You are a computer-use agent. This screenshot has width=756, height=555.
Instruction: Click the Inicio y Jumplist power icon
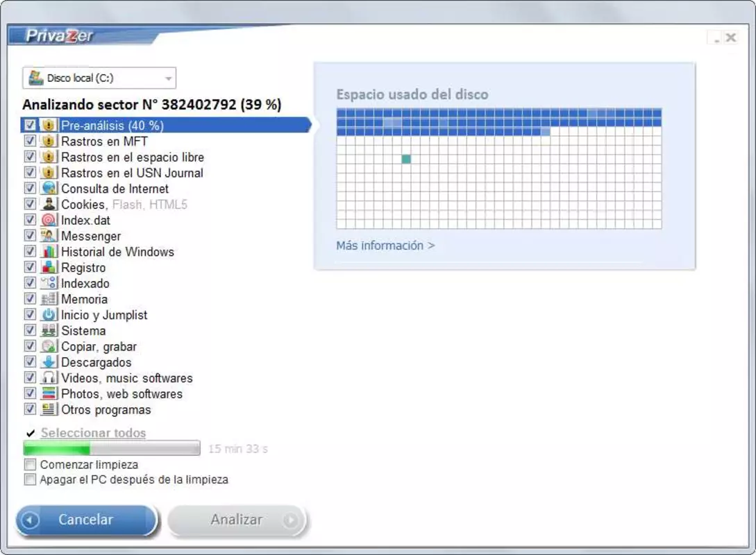coord(49,314)
